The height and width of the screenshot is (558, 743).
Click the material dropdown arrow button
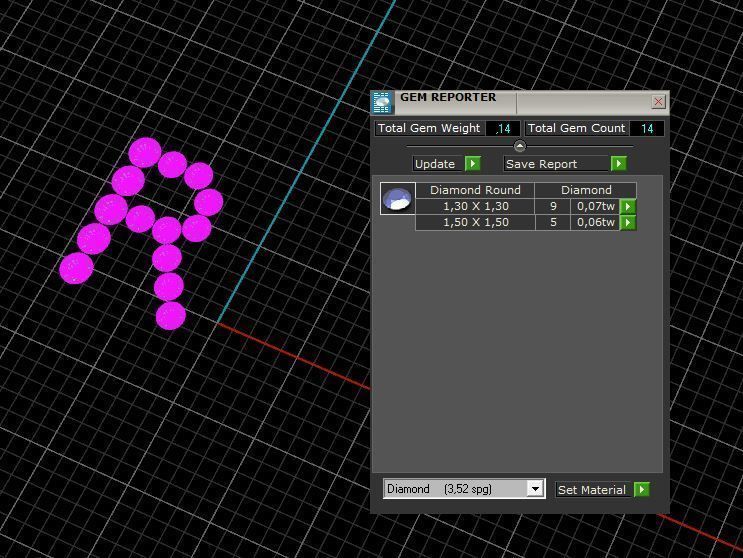coord(535,489)
